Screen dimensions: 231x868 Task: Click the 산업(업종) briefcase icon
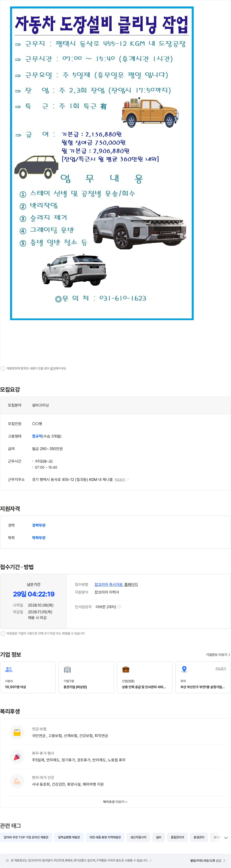(126, 669)
